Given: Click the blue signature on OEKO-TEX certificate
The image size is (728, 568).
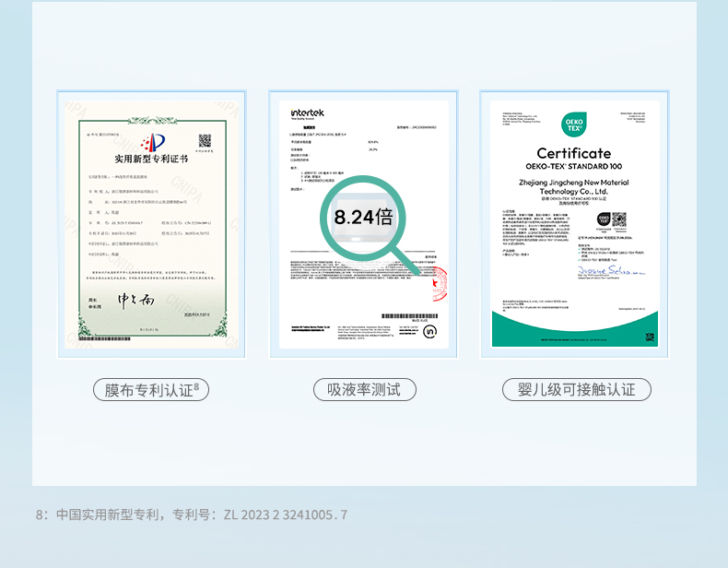Looking at the screenshot, I should 610,271.
